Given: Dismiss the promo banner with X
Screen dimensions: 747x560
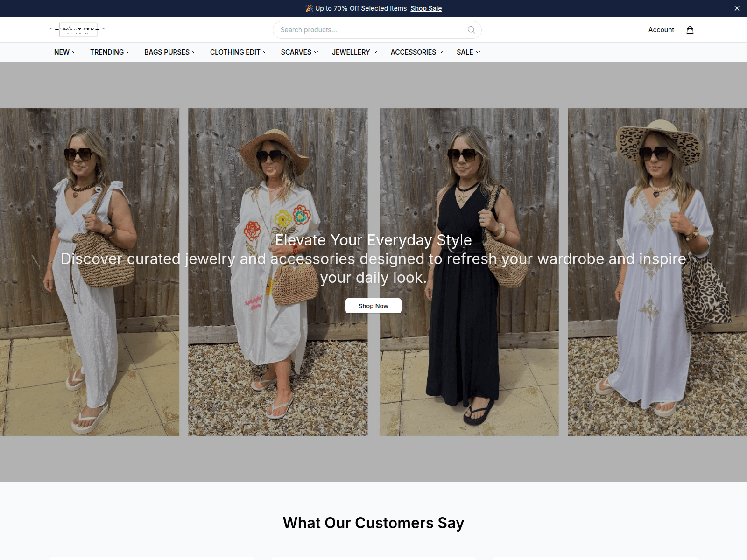Looking at the screenshot, I should (x=737, y=8).
